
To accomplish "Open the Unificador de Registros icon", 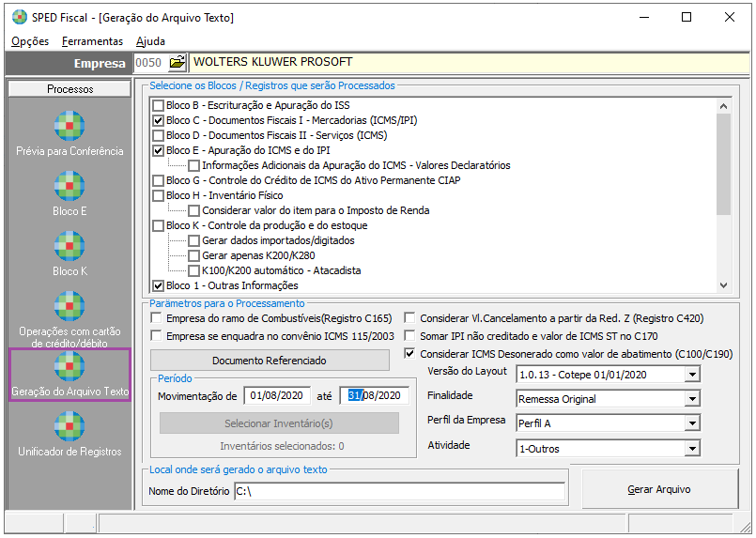I will pos(69,426).
